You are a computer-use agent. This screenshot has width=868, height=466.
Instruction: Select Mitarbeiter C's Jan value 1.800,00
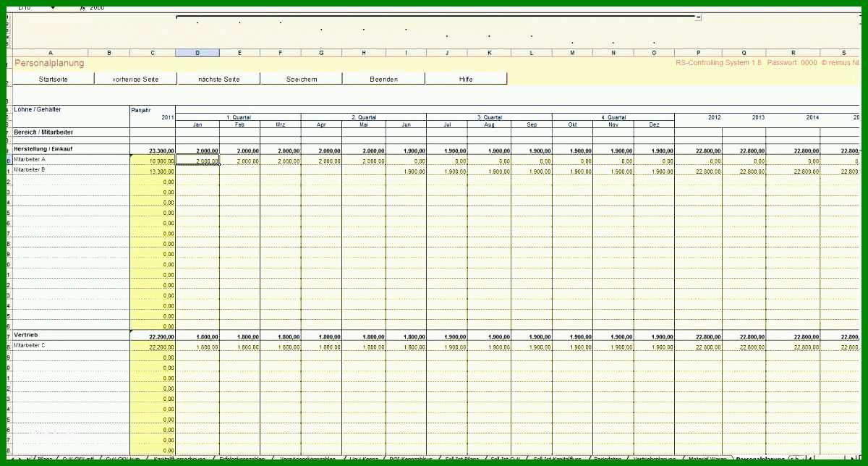197,347
